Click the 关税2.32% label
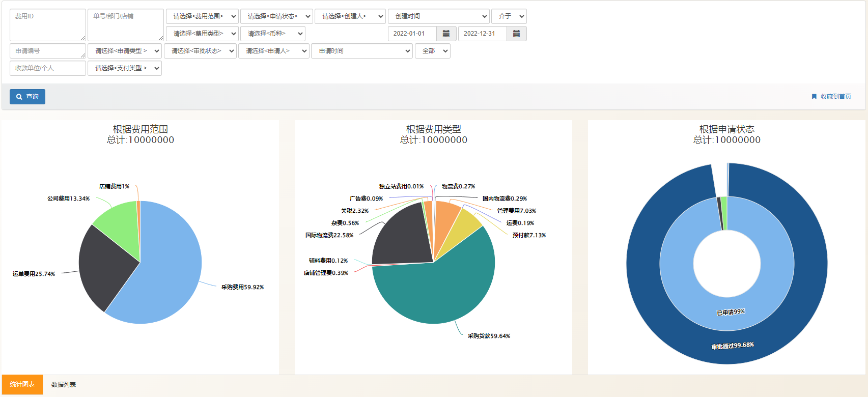Viewport: 868px width, 397px height. point(355,211)
